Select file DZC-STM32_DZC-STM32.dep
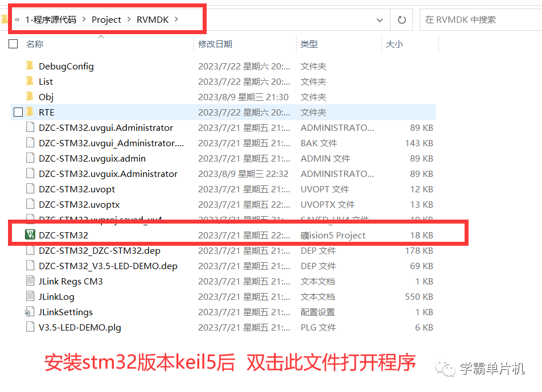Image resolution: width=542 pixels, height=392 pixels. pos(100,251)
